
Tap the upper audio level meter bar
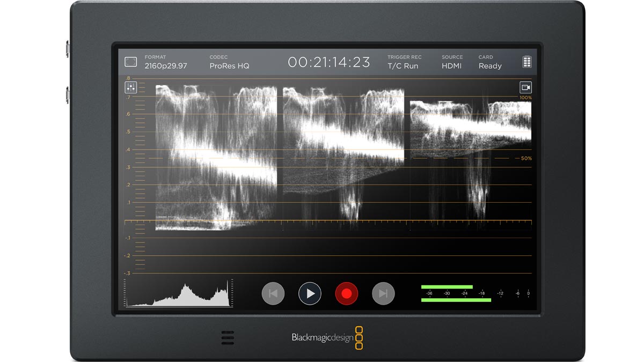(x=447, y=287)
